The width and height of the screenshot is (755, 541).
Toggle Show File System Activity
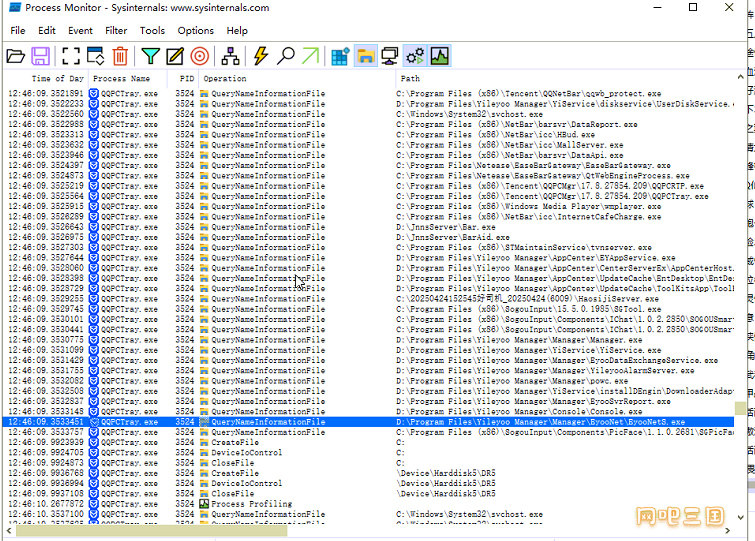[365, 56]
